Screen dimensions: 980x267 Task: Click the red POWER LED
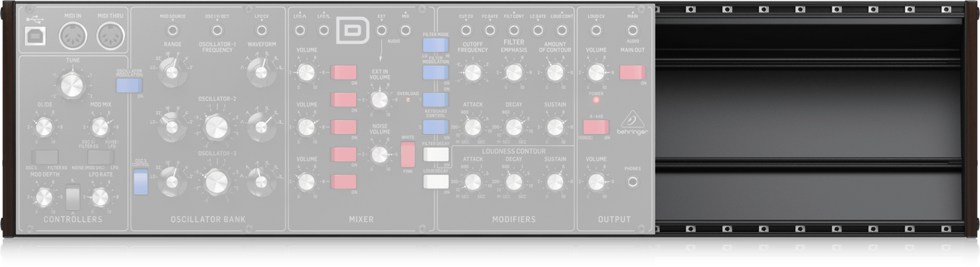(x=596, y=100)
